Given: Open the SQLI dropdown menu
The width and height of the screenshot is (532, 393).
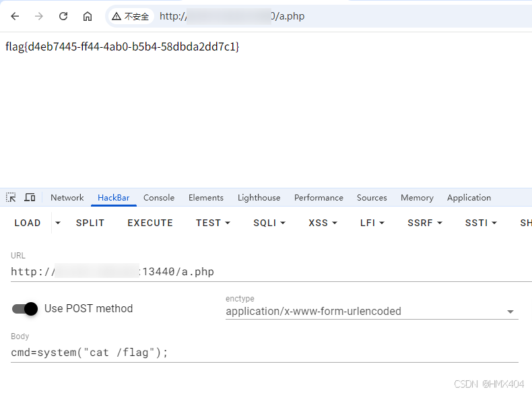Looking at the screenshot, I should (269, 223).
